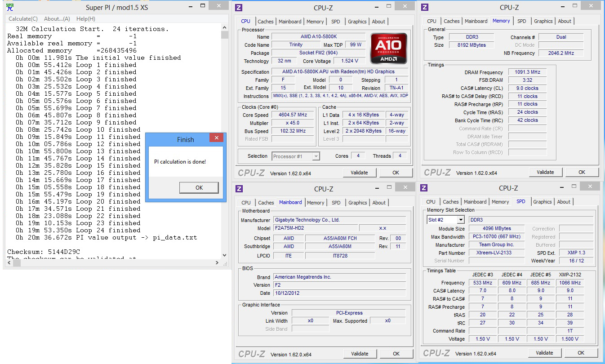Switch to Graphics tab in CPU window
The image size is (605, 364).
pyautogui.click(x=357, y=22)
